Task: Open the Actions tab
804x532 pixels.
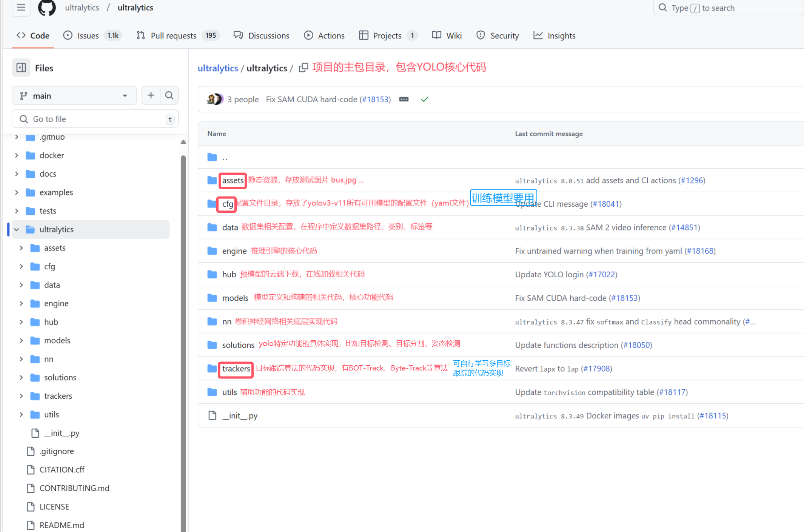Action: (x=325, y=35)
